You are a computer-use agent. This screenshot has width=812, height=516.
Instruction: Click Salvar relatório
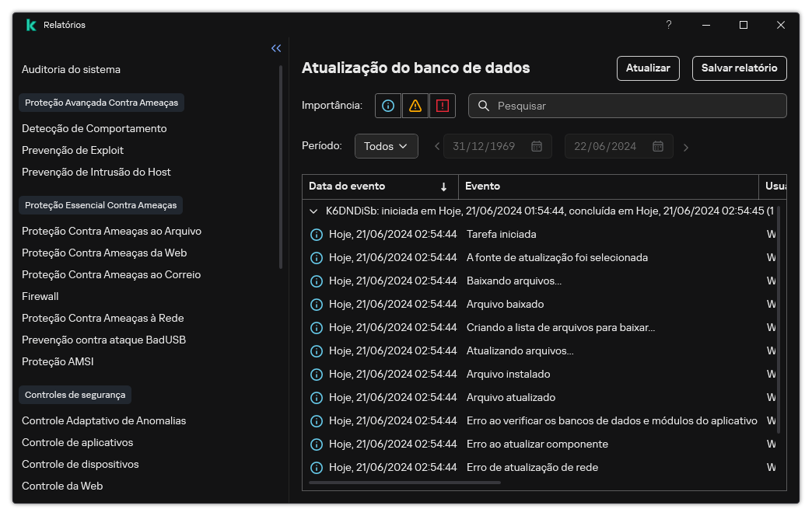(739, 68)
